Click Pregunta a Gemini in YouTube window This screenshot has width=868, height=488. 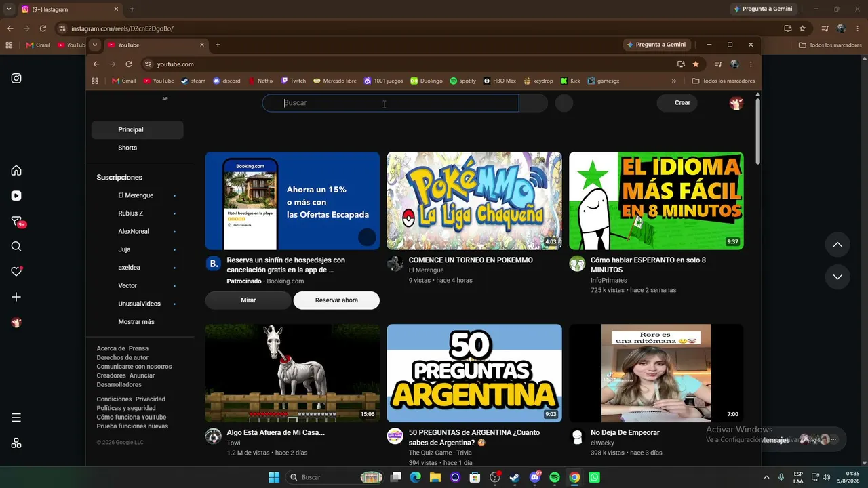click(x=656, y=45)
